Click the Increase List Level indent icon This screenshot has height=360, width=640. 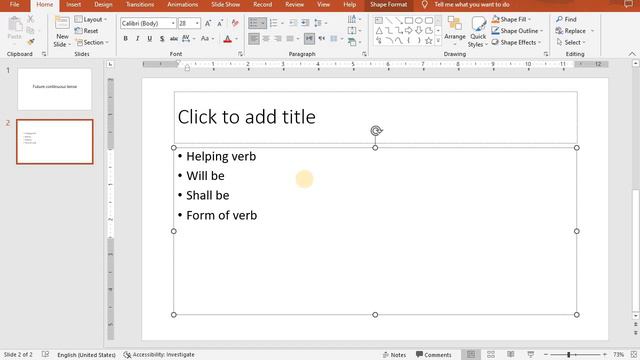coord(305,23)
